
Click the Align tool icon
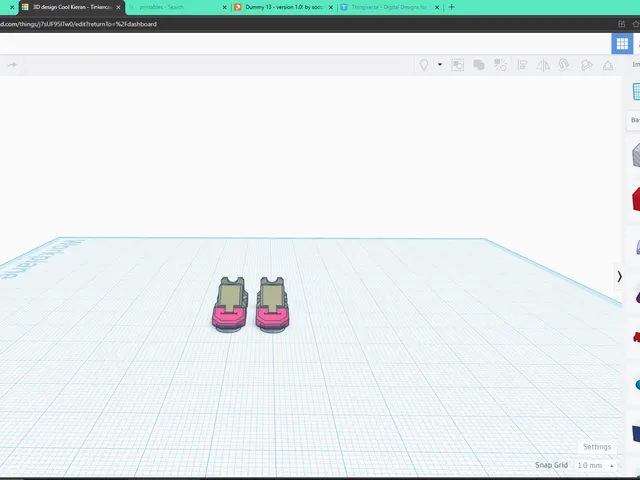(522, 65)
